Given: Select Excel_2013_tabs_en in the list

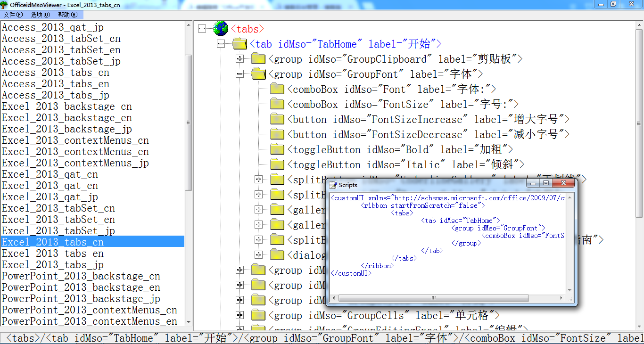Looking at the screenshot, I should (53, 254).
